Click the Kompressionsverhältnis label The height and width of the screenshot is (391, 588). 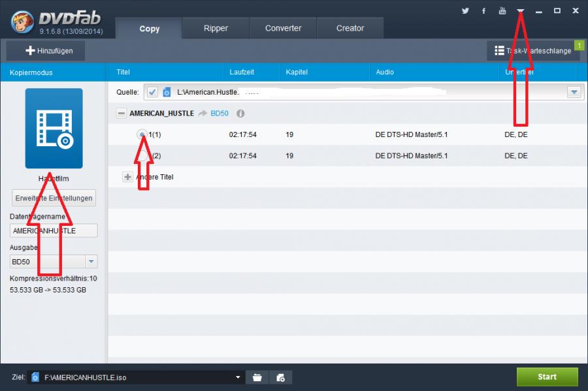(x=54, y=278)
